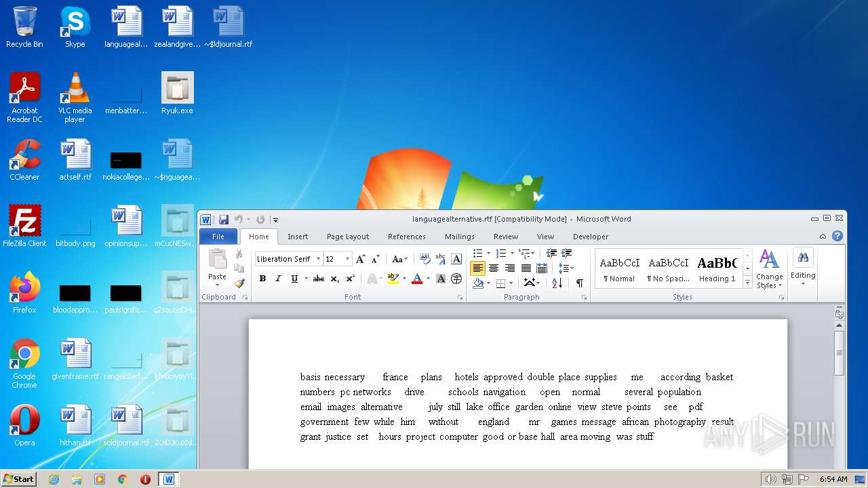The width and height of the screenshot is (868, 488).
Task: Apply the red Font Color
Action: tap(416, 279)
